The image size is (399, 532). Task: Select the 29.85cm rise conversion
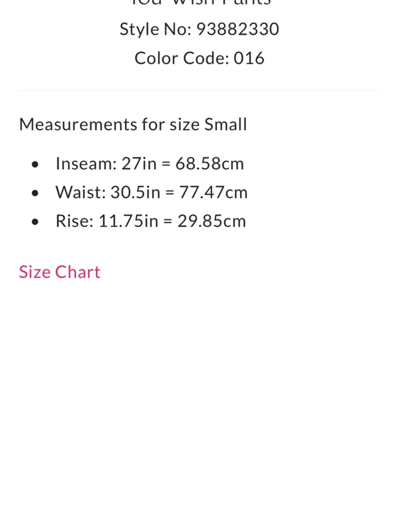(212, 221)
